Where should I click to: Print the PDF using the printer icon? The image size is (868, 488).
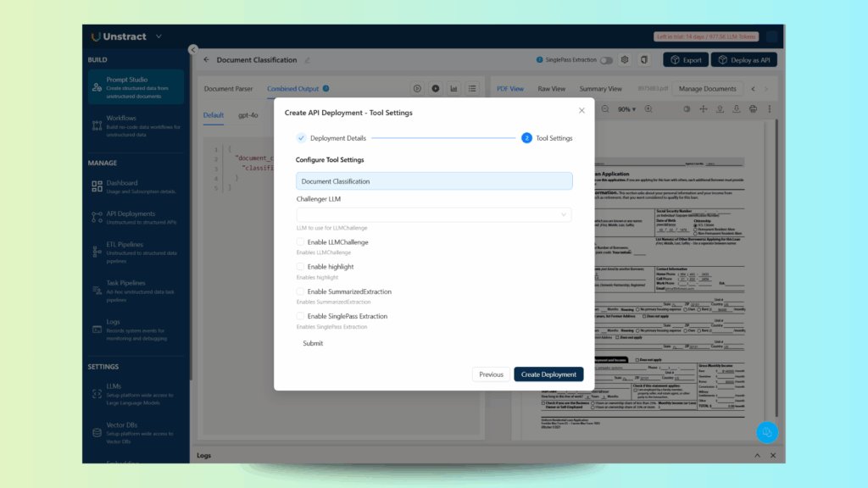click(x=753, y=109)
